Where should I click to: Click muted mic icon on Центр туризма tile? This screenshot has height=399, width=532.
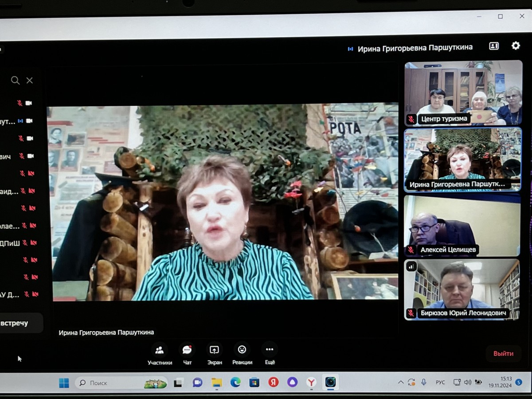(x=411, y=119)
